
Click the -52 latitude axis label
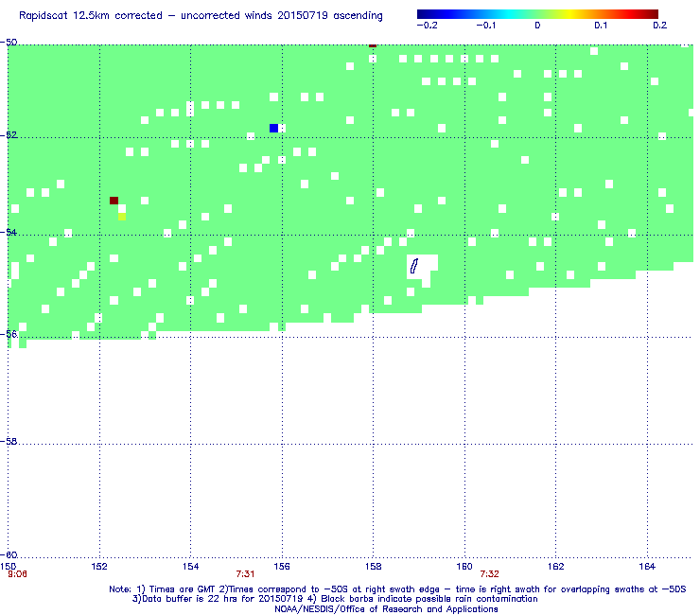pos(9,135)
